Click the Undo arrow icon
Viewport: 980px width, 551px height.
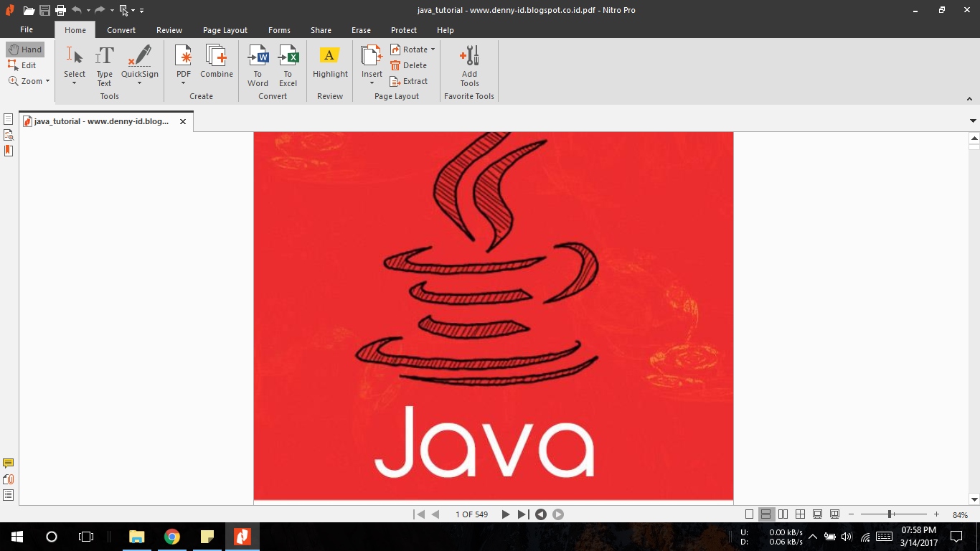coord(76,10)
